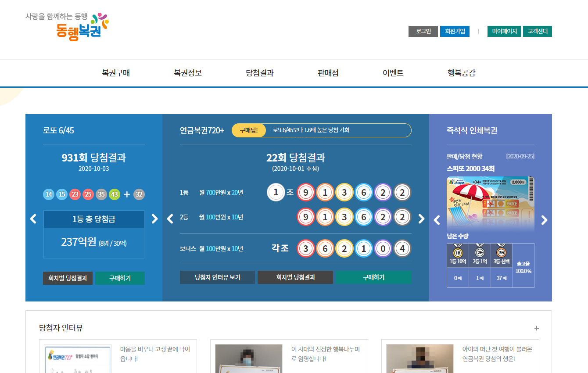Open 마이페이지

point(504,32)
